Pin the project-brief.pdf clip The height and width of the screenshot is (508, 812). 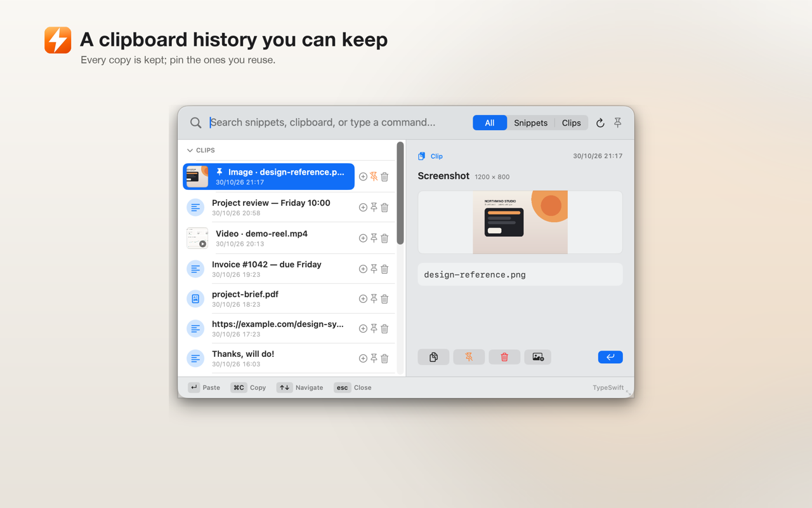tap(374, 299)
